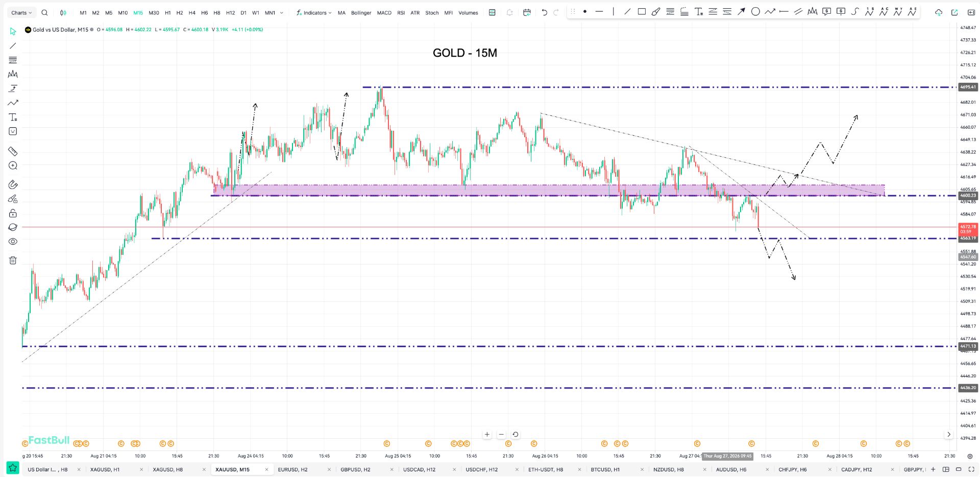This screenshot has width=980, height=477.
Task: Toggle fullscreen chart mode
Action: tap(970, 469)
